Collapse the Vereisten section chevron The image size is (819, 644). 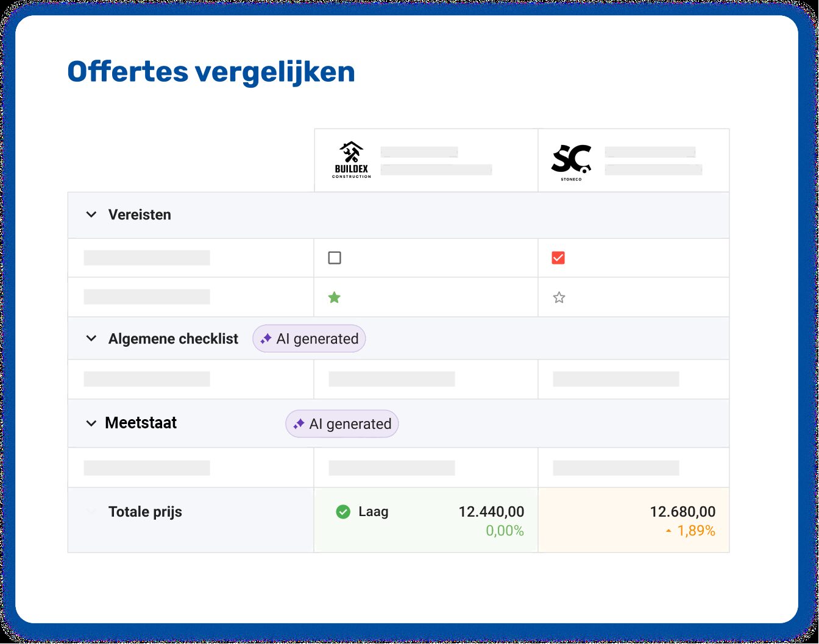coord(91,214)
